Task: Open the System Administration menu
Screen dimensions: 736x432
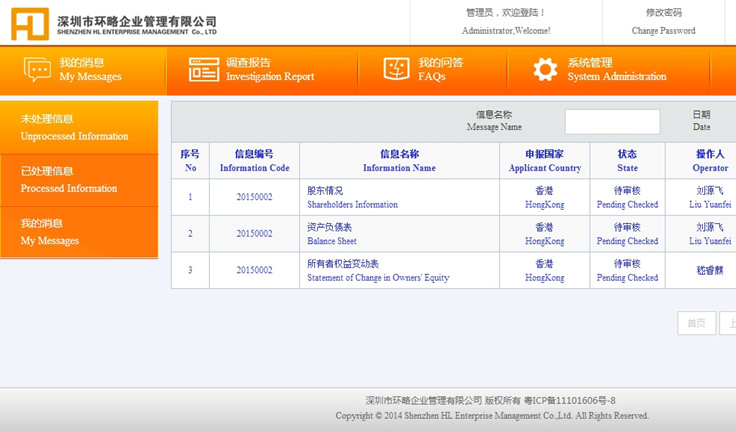Action: [x=608, y=70]
